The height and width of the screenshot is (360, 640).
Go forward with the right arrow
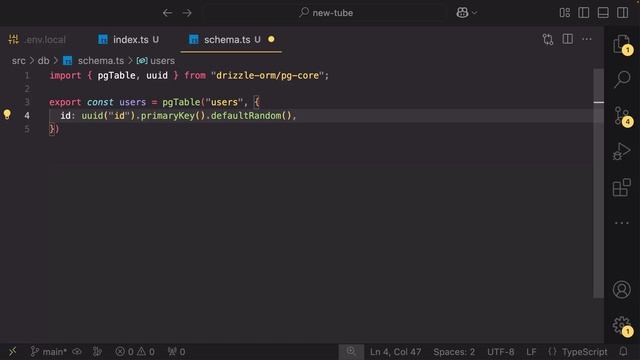187,13
